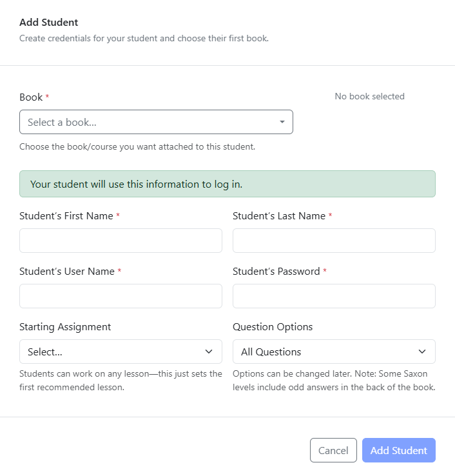Click the chevron beside All Questions
Screen dimensions: 455x476
coord(422,352)
